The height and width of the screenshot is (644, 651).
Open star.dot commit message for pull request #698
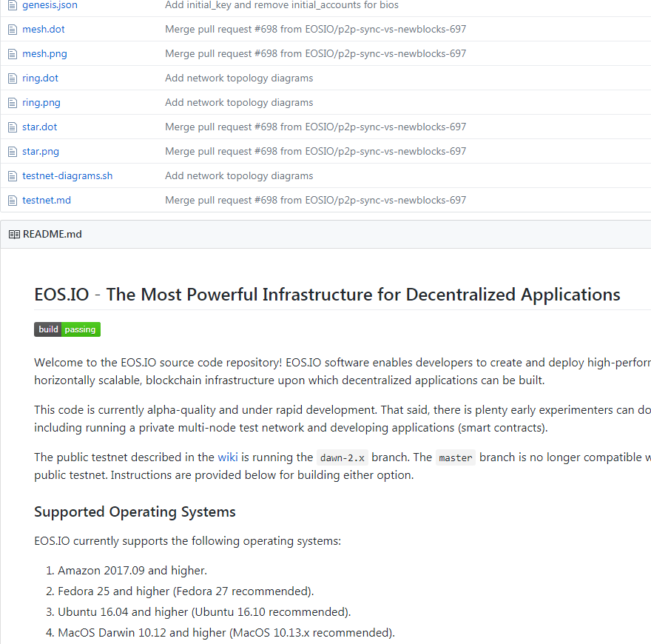point(316,127)
